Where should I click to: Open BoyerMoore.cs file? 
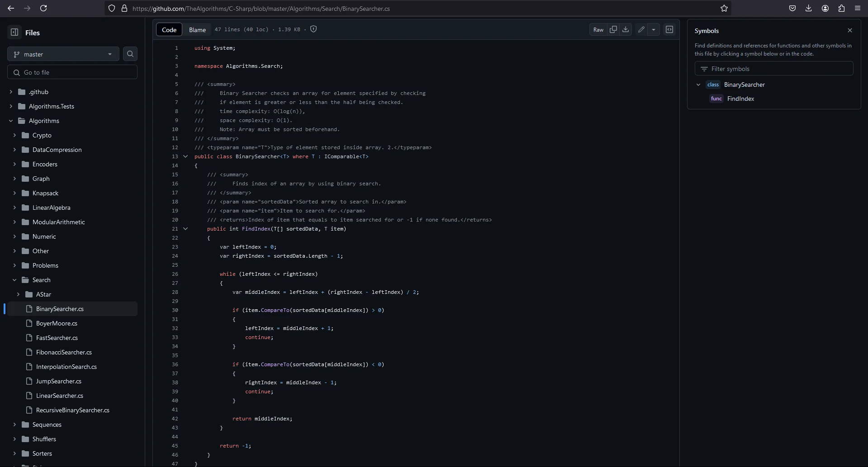click(57, 323)
